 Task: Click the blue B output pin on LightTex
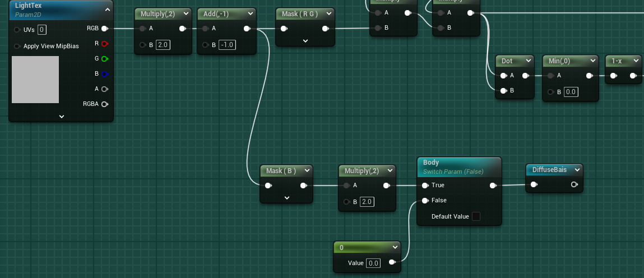pyautogui.click(x=104, y=73)
